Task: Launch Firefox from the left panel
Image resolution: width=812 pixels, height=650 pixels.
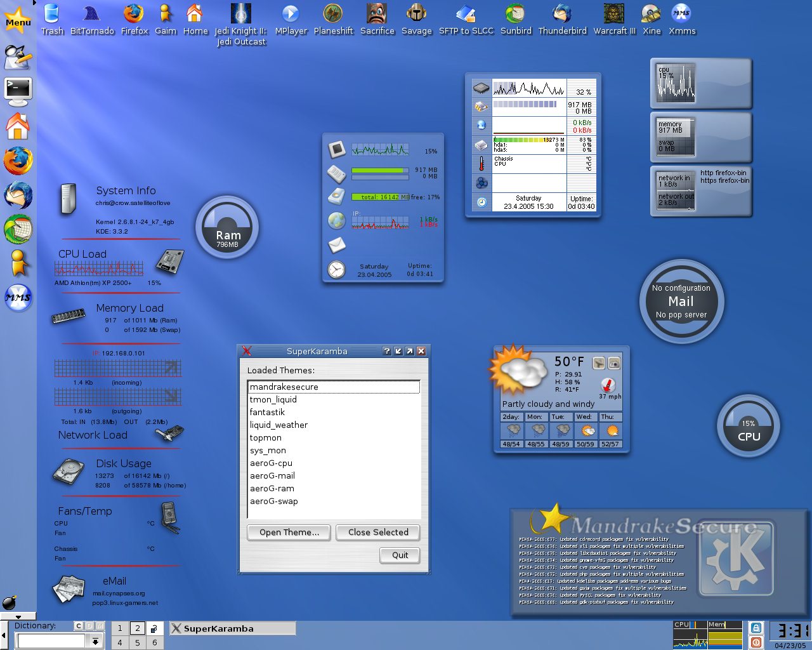Action: coord(18,161)
